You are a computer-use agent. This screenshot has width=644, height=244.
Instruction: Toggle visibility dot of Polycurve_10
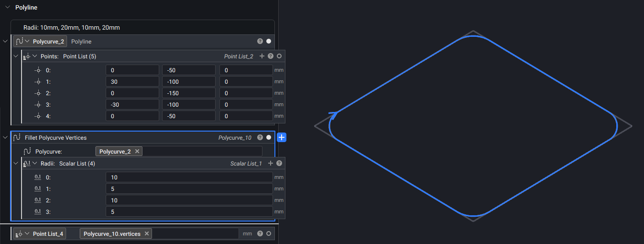point(269,138)
